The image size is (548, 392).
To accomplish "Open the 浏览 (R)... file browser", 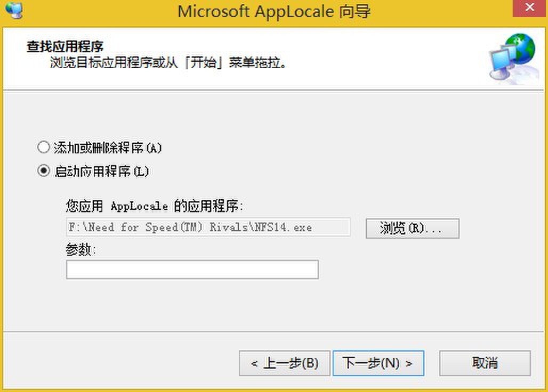I will tap(413, 228).
